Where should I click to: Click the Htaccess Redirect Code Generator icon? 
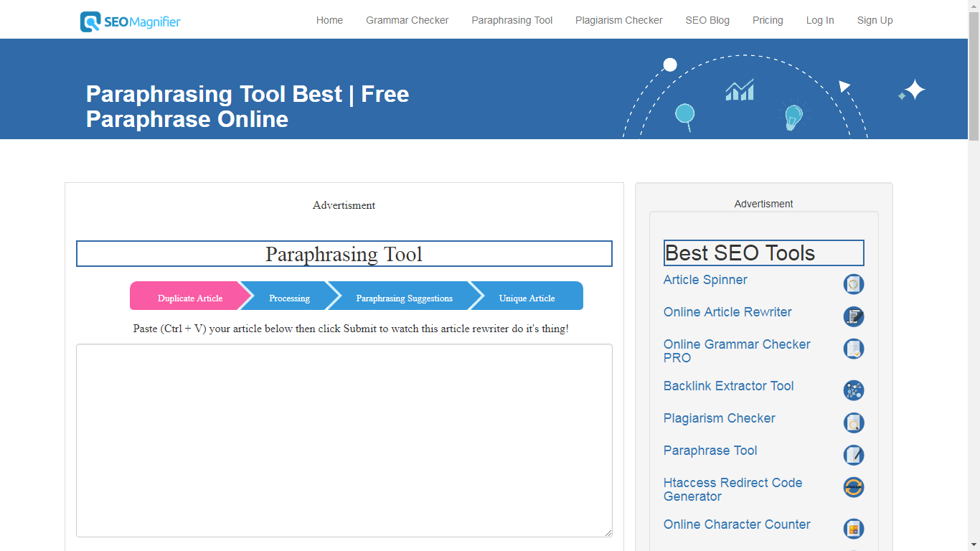pos(854,487)
